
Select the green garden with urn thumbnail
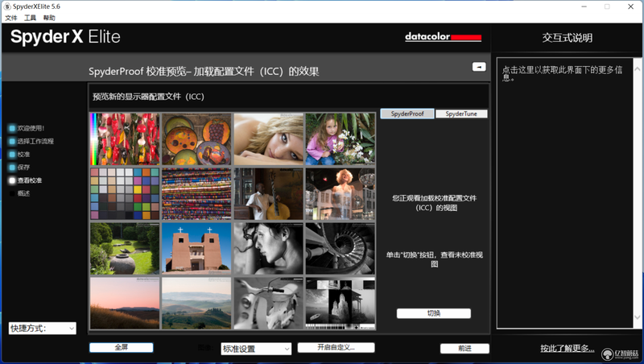pyautogui.click(x=125, y=249)
